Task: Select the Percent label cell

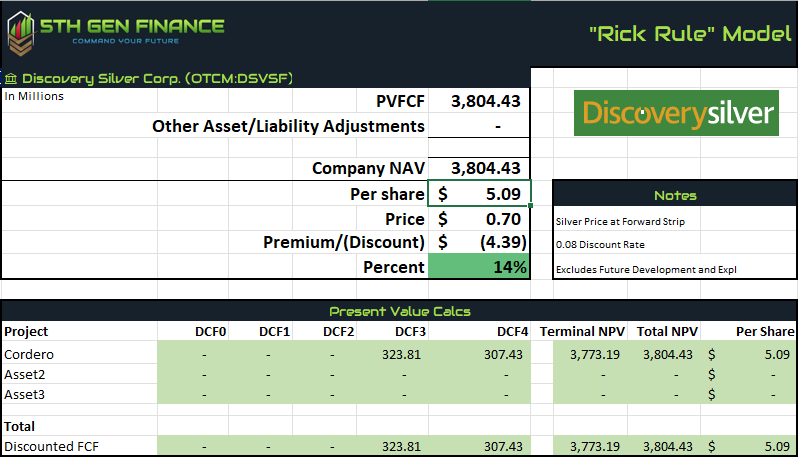Action: pyautogui.click(x=393, y=267)
